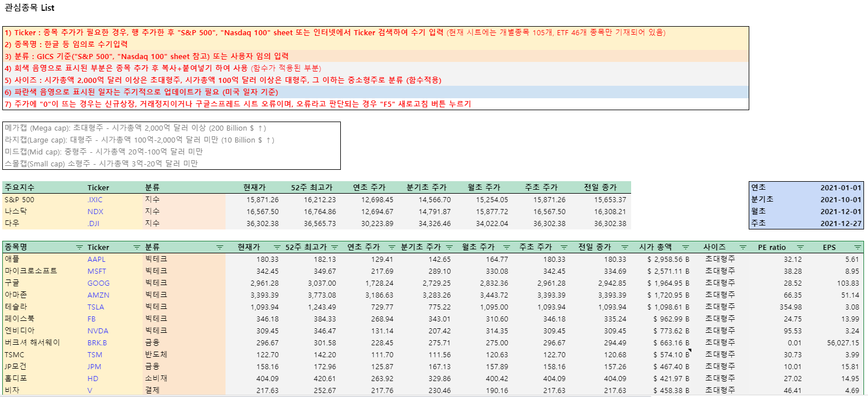Open filter icon for 52주 최고가 column
The height and width of the screenshot is (397, 868).
coord(335,247)
